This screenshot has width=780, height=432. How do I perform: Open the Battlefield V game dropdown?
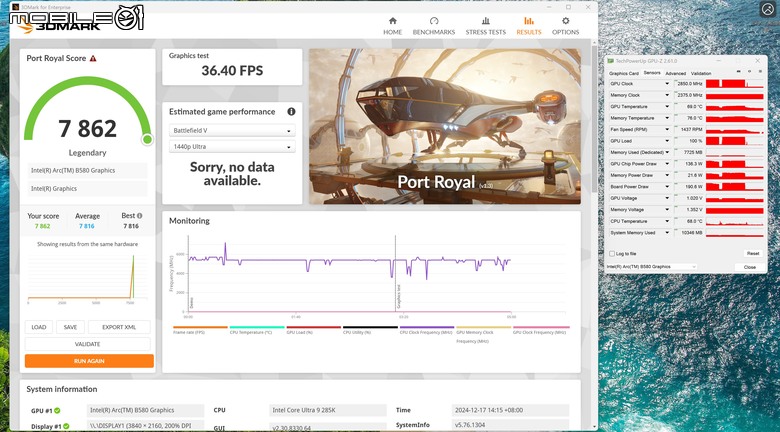[232, 130]
